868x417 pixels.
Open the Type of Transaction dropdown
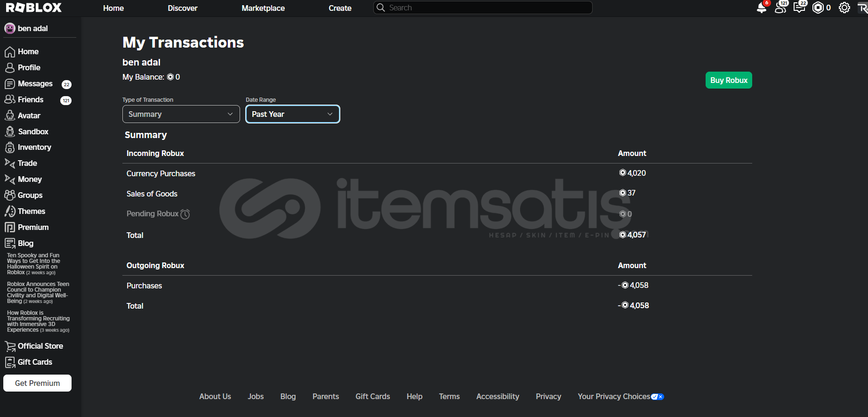[x=181, y=114]
